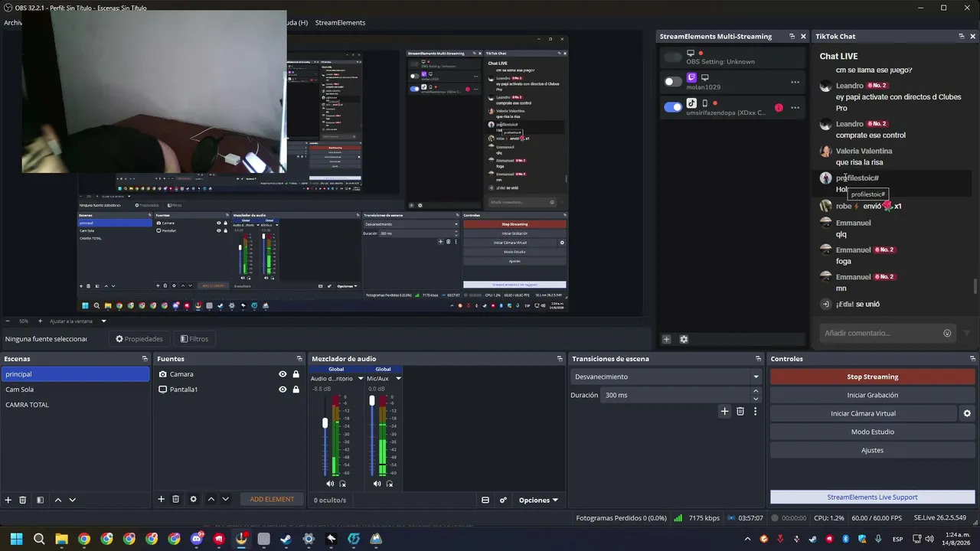Click the ADD ELEMENT button

coord(272,499)
